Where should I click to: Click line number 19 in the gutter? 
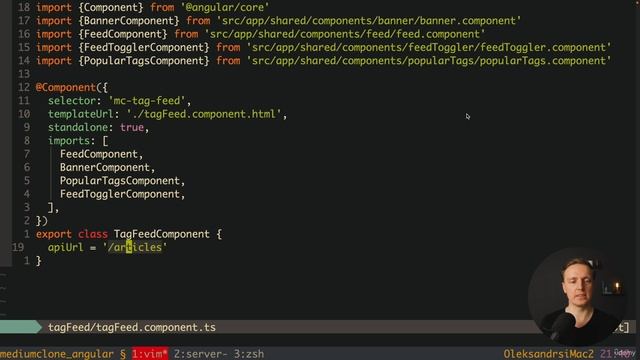click(18, 247)
